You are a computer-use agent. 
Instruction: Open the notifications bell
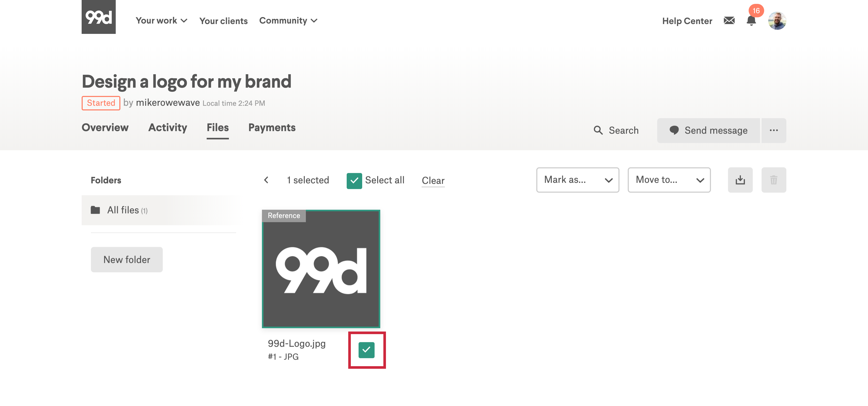751,21
